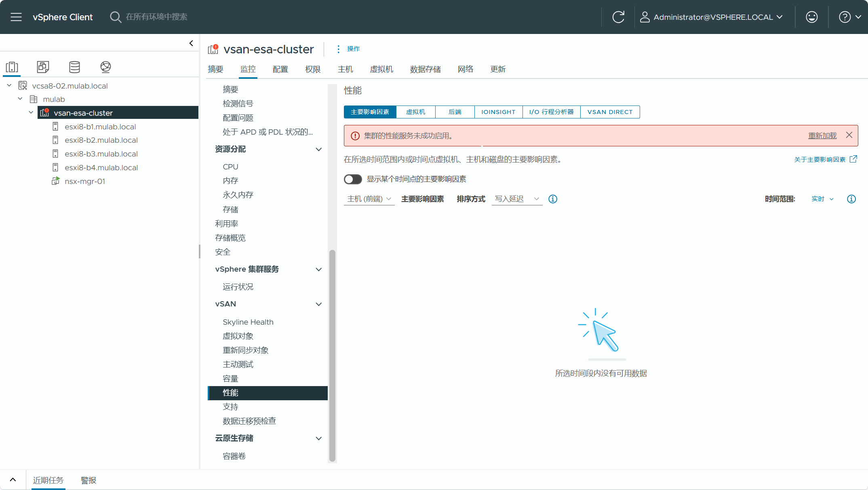Click the global refresh icon

click(618, 17)
